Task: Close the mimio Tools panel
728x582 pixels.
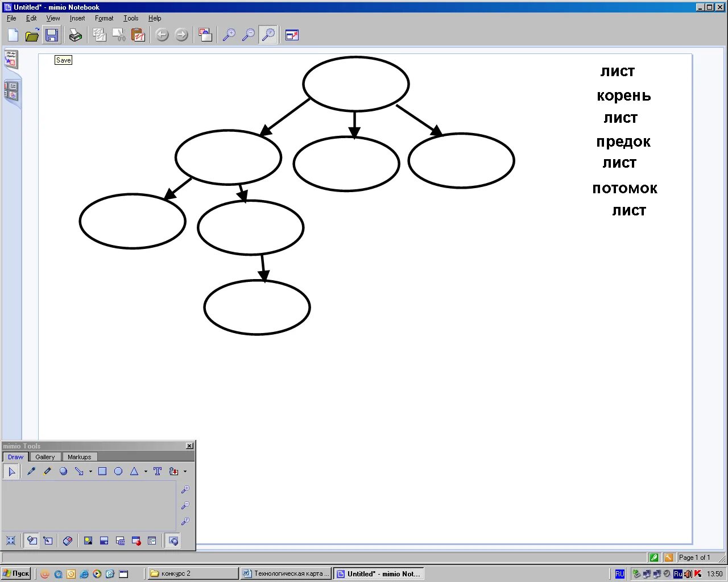Action: coord(190,446)
